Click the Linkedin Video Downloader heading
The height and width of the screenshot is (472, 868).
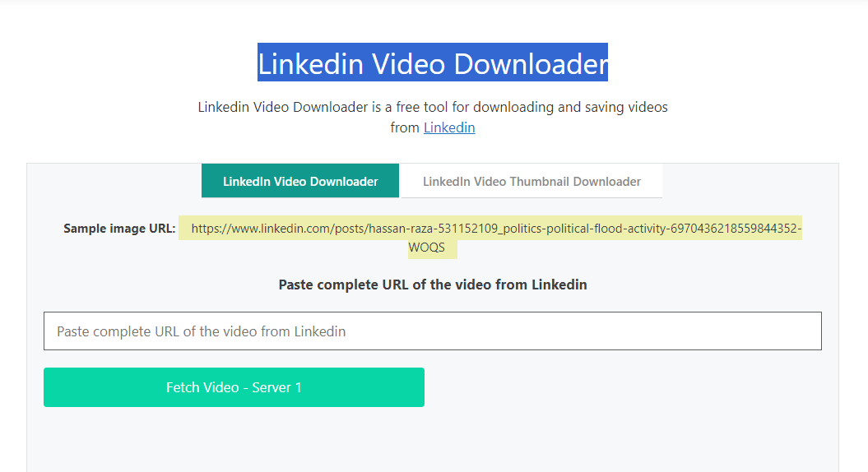coord(432,62)
